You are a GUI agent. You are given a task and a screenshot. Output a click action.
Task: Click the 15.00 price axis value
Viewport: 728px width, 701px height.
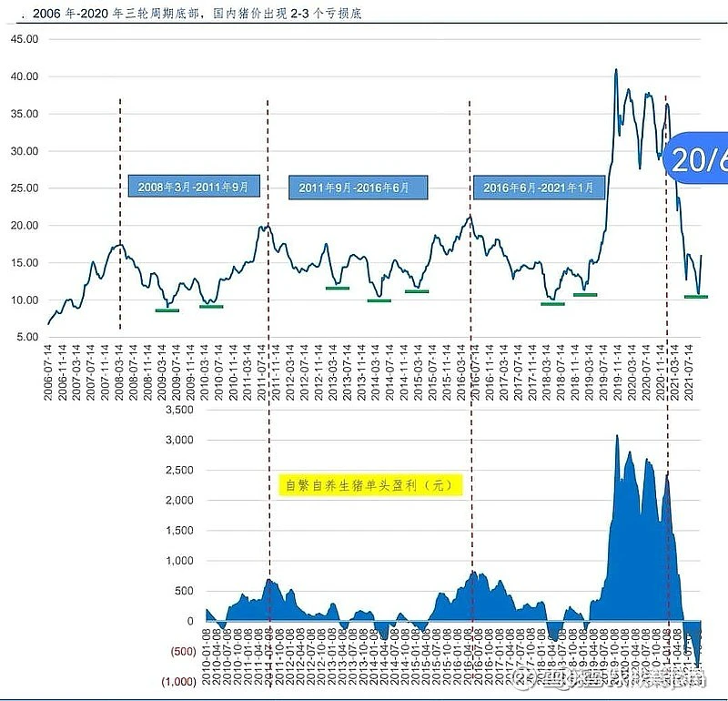pos(25,262)
